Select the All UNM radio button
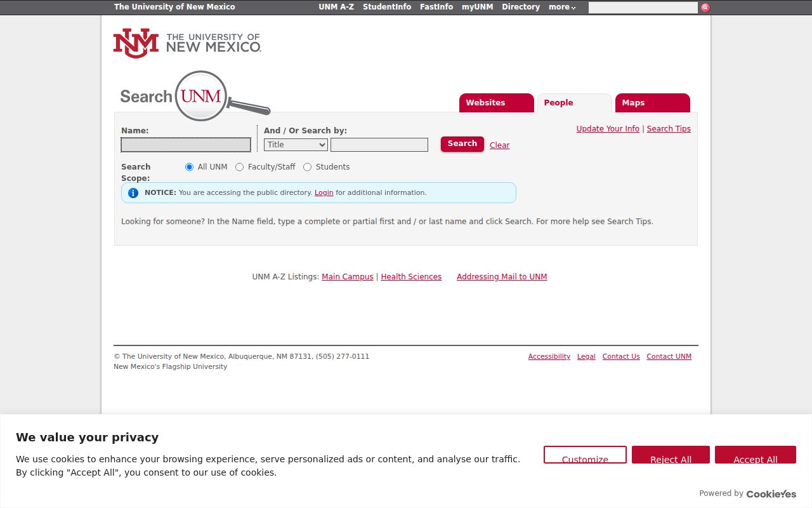The width and height of the screenshot is (812, 508). point(189,167)
